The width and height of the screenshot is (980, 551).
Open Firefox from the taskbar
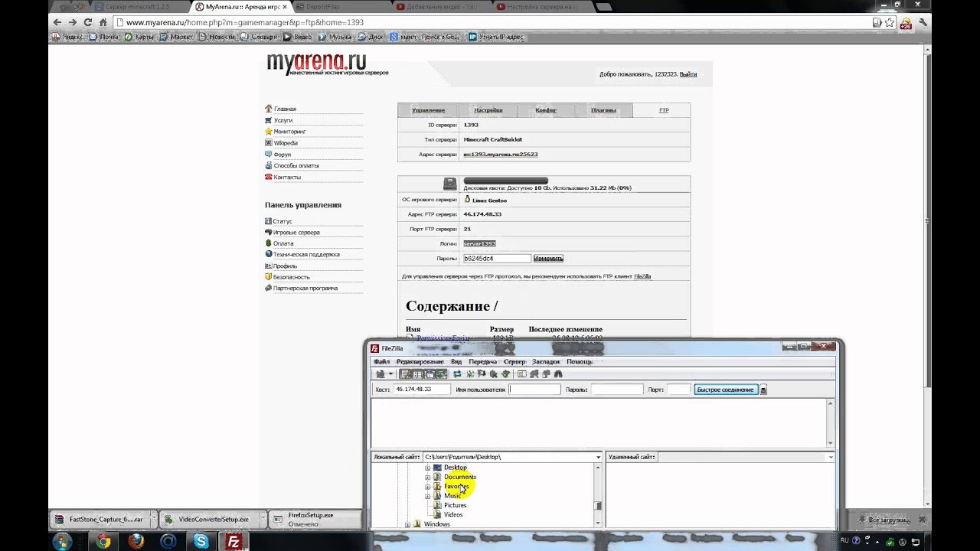click(x=136, y=542)
